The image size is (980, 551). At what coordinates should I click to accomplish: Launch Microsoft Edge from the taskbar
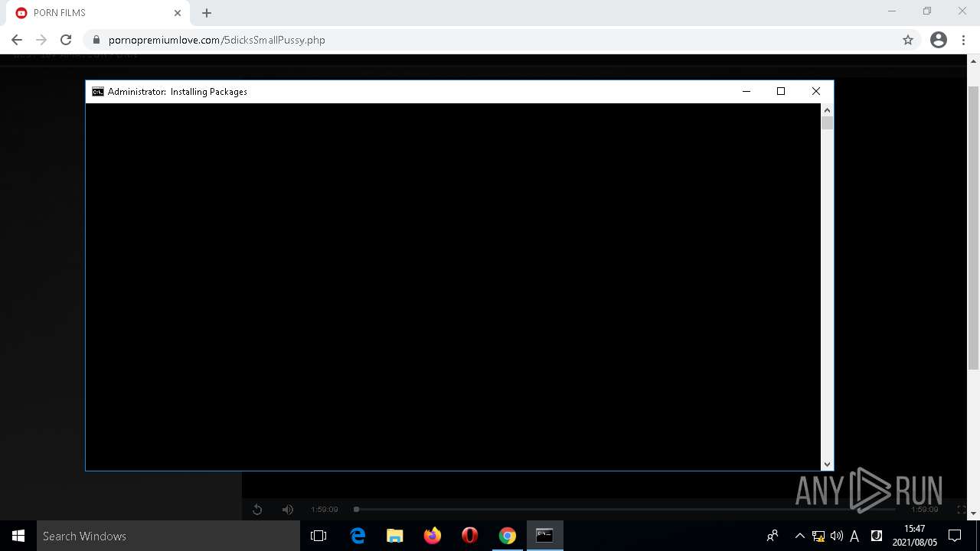point(358,536)
